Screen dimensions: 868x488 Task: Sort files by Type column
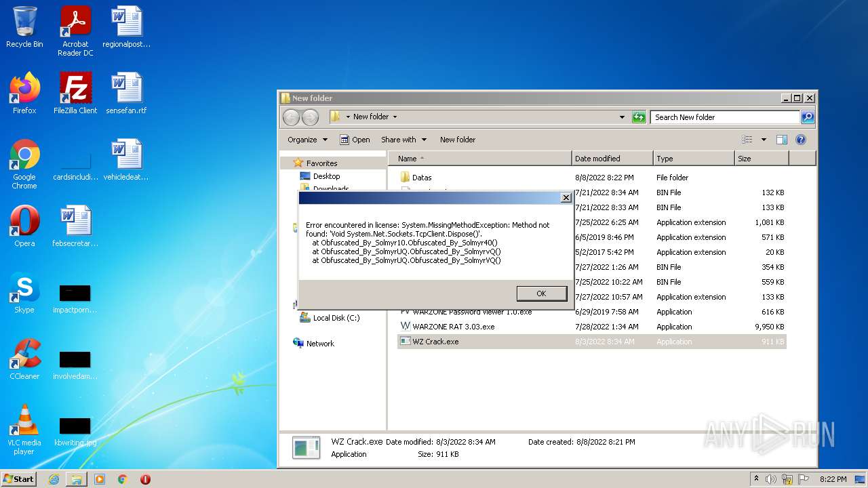click(694, 159)
